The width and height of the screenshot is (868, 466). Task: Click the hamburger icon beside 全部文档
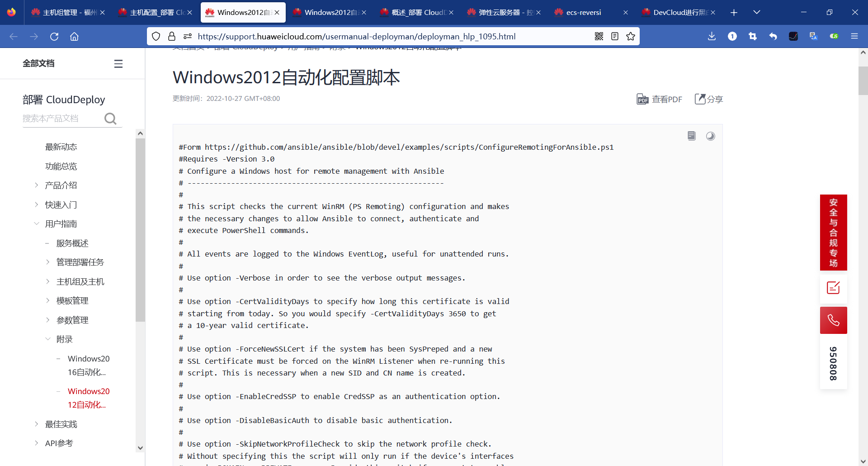[118, 63]
